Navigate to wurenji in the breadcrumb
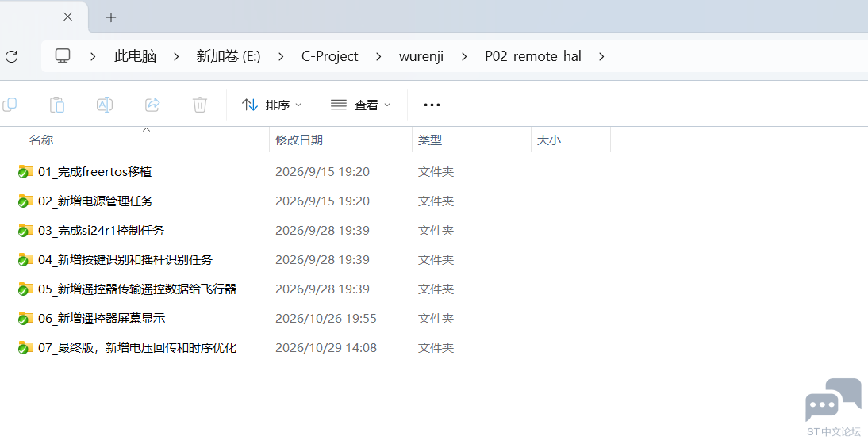868x444 pixels. [x=421, y=56]
